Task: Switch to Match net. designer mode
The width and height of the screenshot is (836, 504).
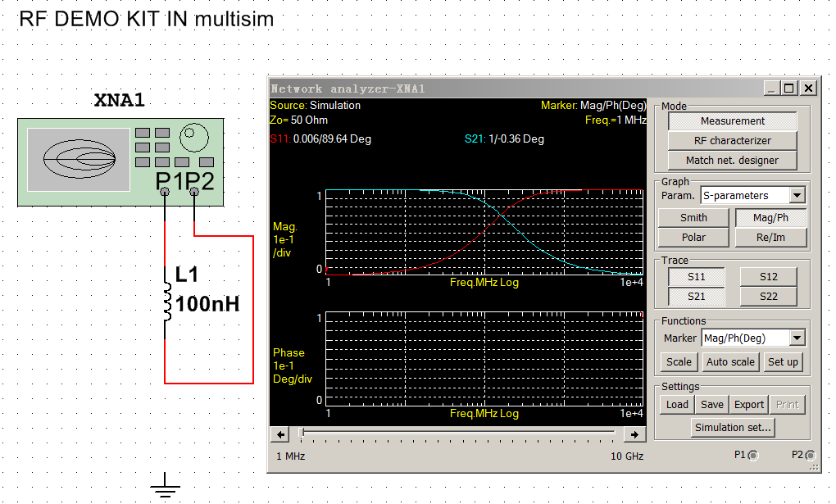Action: pyautogui.click(x=733, y=161)
